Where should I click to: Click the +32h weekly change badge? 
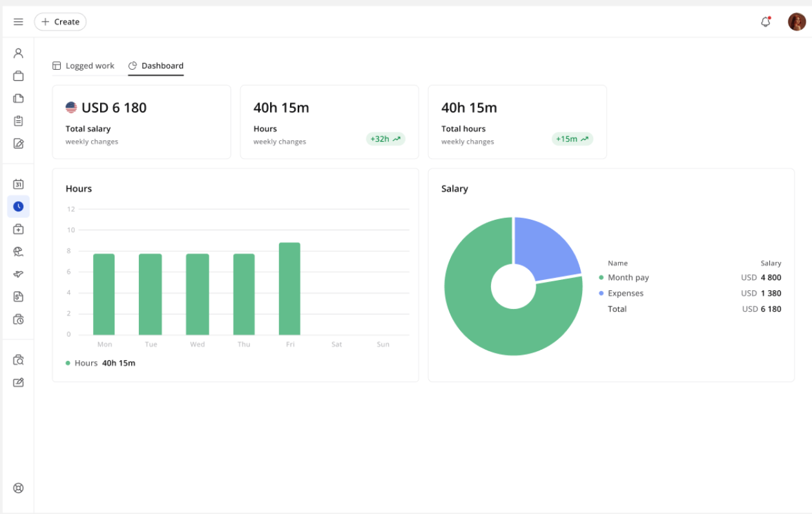tap(385, 139)
